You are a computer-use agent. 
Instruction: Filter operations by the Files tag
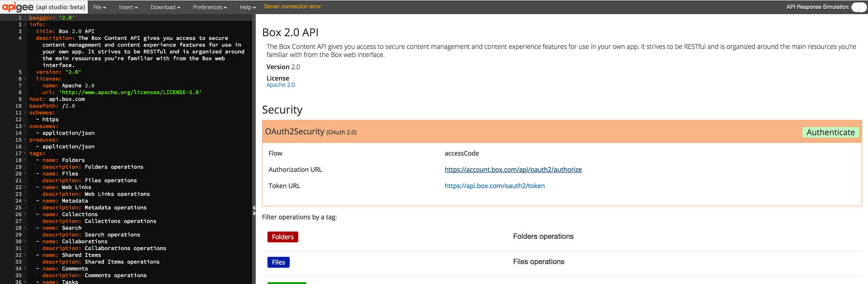(278, 262)
